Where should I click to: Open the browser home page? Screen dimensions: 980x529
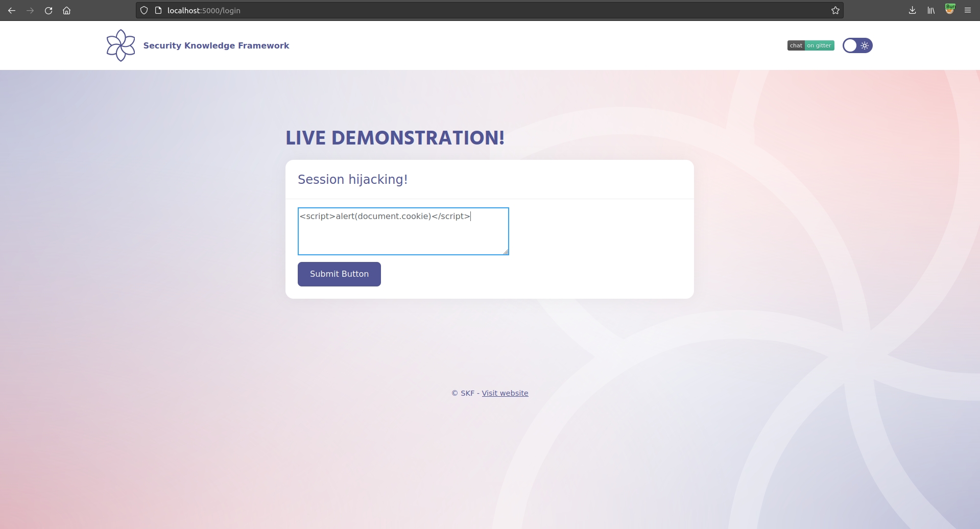(66, 10)
